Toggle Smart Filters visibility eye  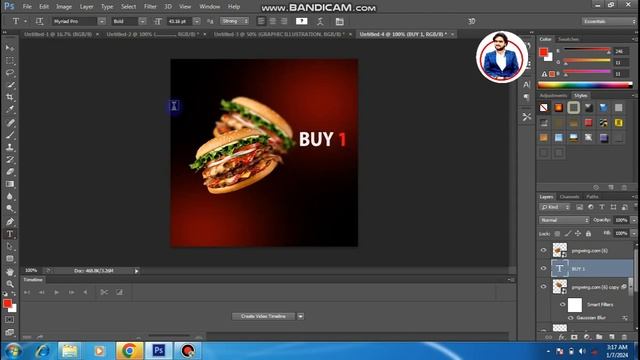click(x=562, y=304)
